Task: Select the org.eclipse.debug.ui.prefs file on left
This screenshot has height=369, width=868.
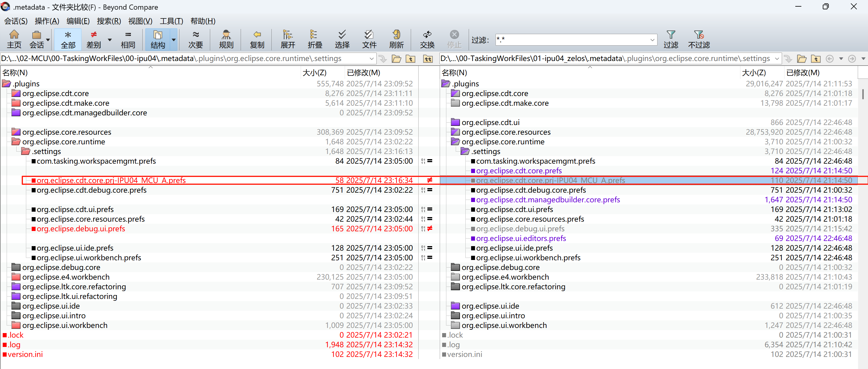Action: tap(81, 229)
